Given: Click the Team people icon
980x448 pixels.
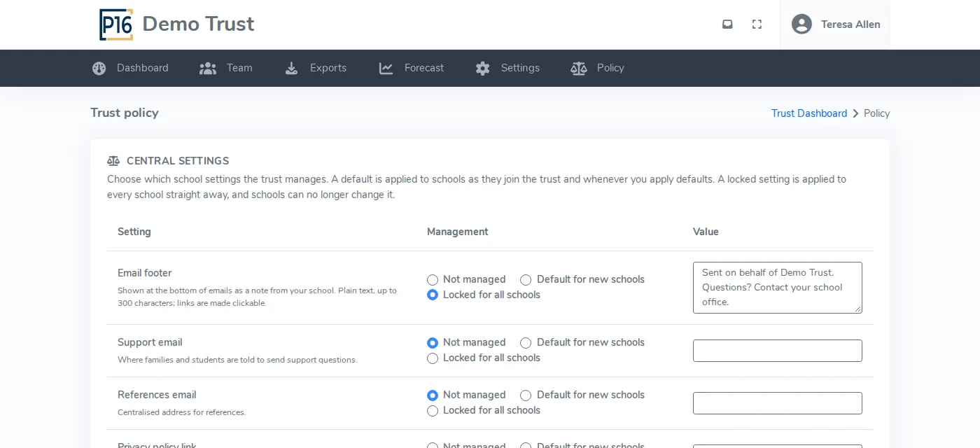Looking at the screenshot, I should [208, 68].
